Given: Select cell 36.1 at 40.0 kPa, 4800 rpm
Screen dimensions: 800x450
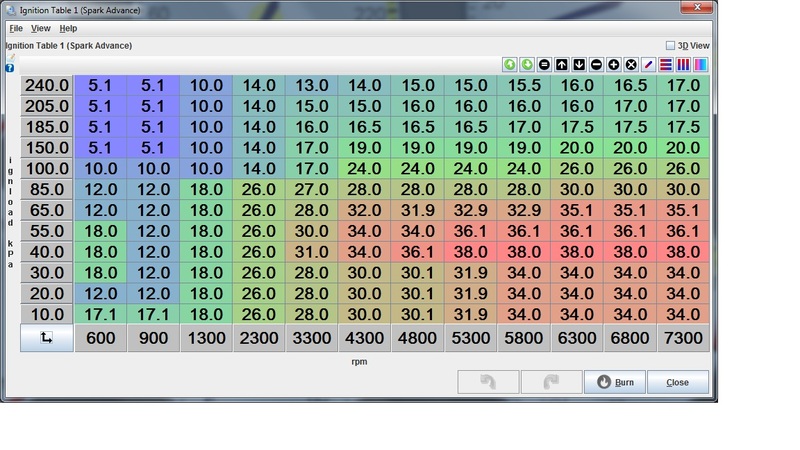Looking at the screenshot, I should coord(417,252).
